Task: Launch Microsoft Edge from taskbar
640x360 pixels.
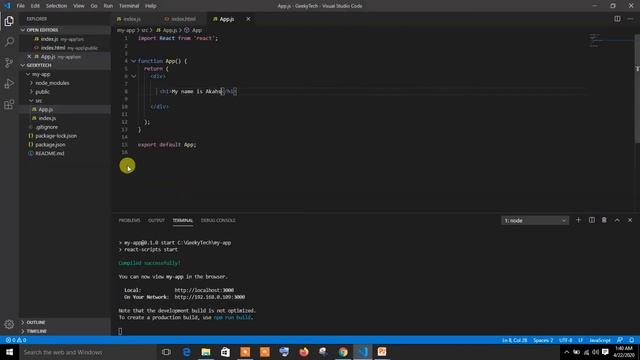Action: (x=186, y=352)
